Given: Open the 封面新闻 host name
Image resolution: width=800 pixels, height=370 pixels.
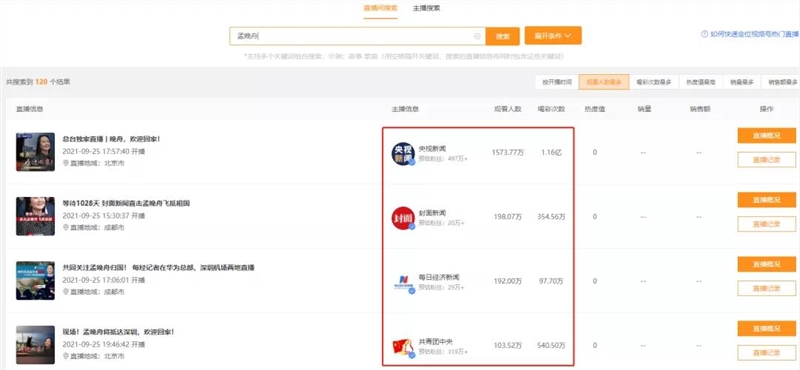Looking at the screenshot, I should point(432,213).
